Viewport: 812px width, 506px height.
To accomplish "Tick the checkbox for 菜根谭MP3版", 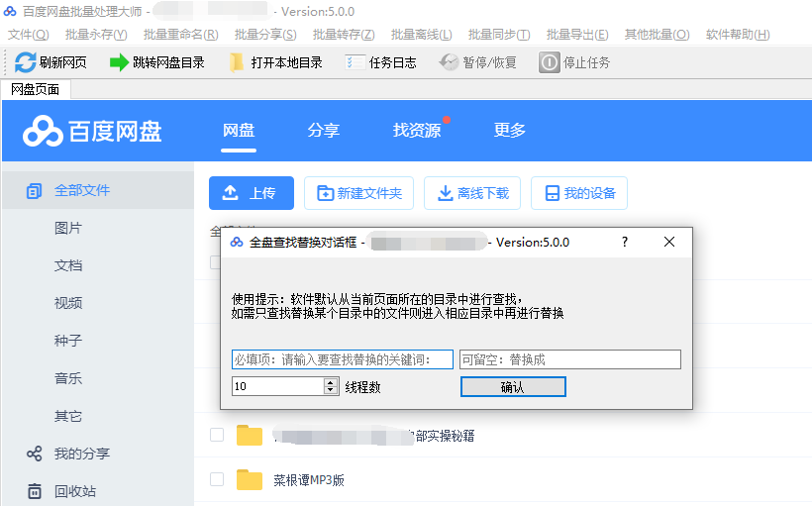I will (x=217, y=479).
